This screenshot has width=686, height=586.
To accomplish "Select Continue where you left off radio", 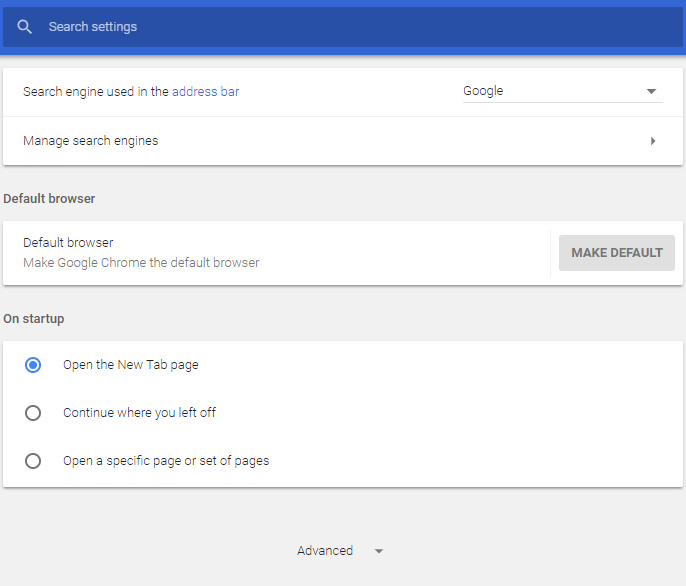I will pyautogui.click(x=33, y=413).
